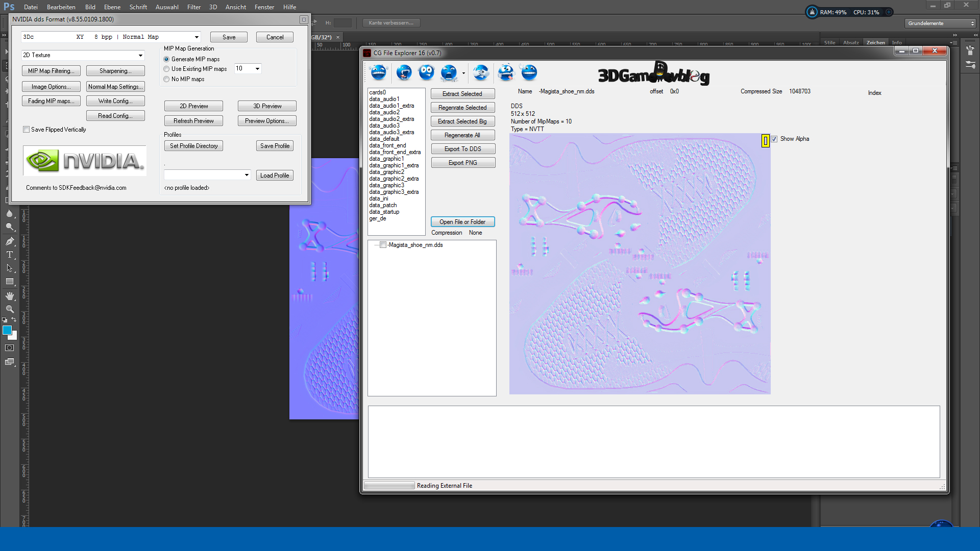Screen dimensions: 980x551
Task: Open the brush presets panel icon
Action: (x=970, y=50)
